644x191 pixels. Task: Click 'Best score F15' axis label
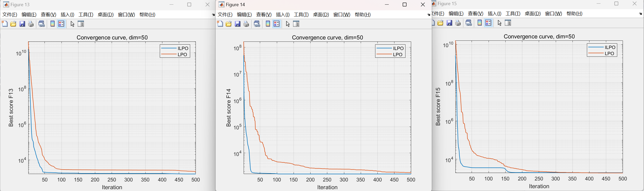[x=438, y=107]
